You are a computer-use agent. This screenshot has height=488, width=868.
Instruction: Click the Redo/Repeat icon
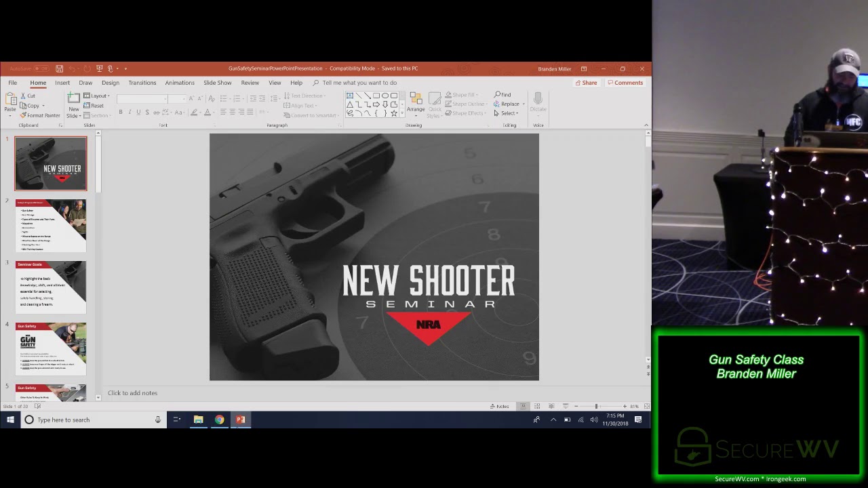88,68
